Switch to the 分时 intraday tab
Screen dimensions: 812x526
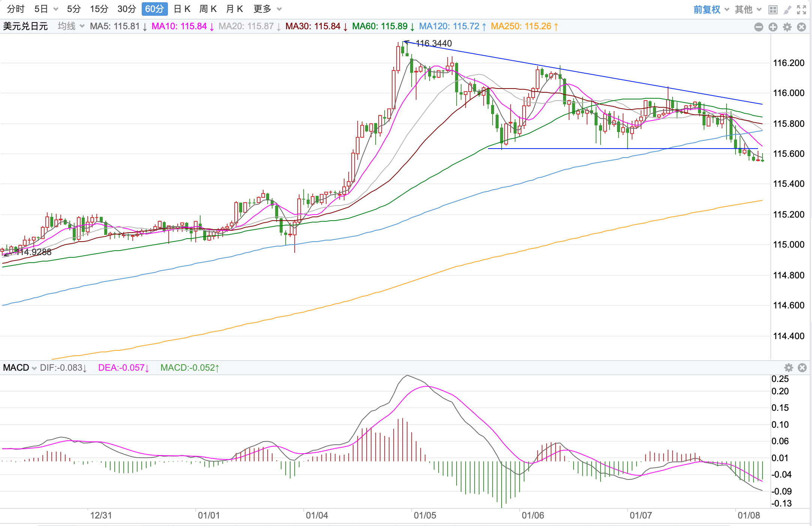tap(16, 9)
